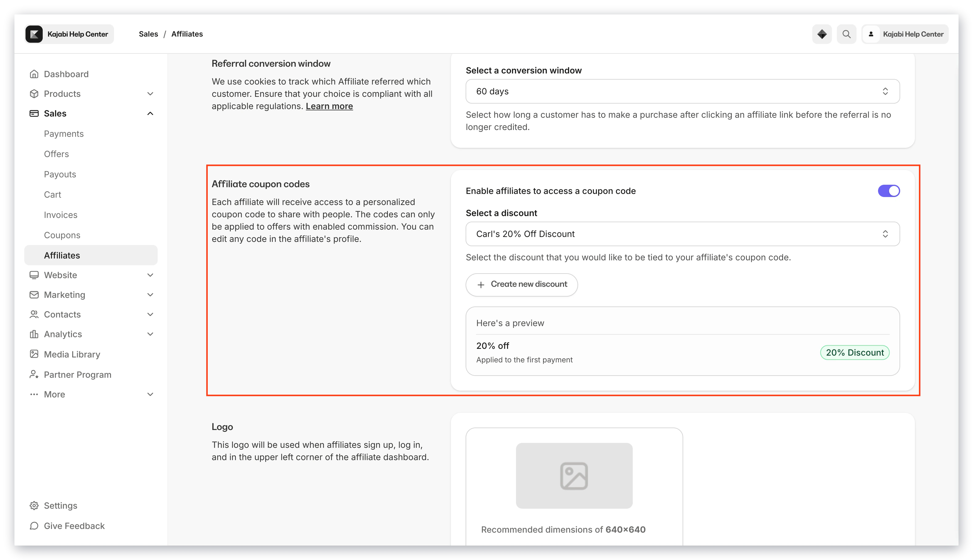Click the More ellipsis icon
The height and width of the screenshot is (560, 973).
[x=34, y=394]
